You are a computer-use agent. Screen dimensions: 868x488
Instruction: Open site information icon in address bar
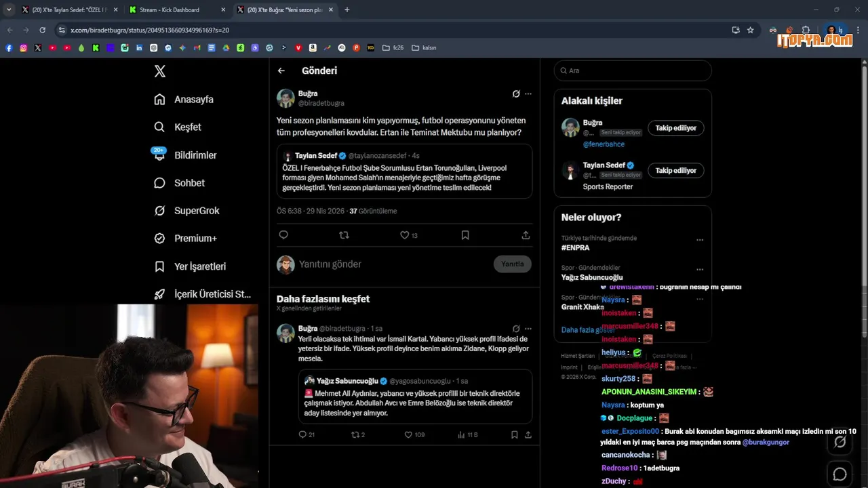(x=62, y=30)
